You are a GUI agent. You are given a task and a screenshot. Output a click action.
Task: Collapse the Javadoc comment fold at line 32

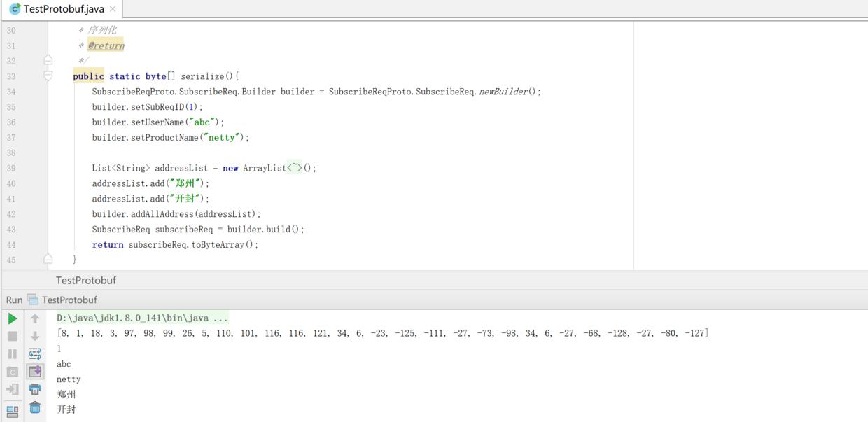(48, 60)
